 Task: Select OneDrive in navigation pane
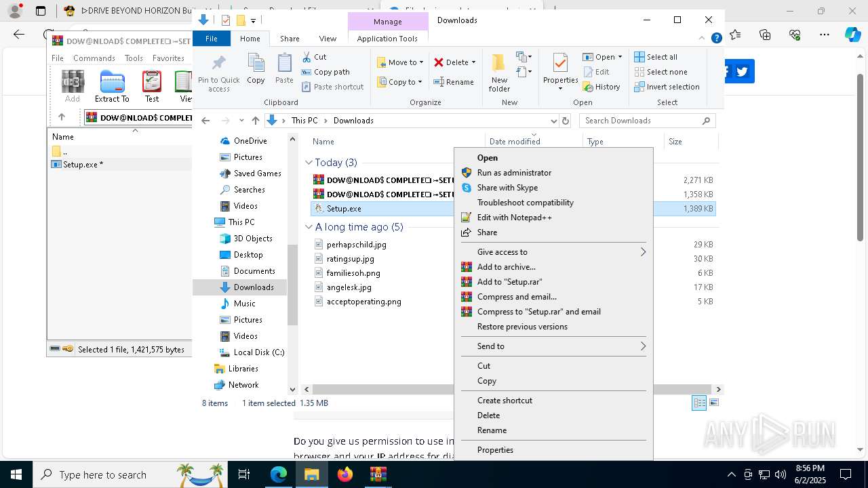pyautogui.click(x=250, y=141)
